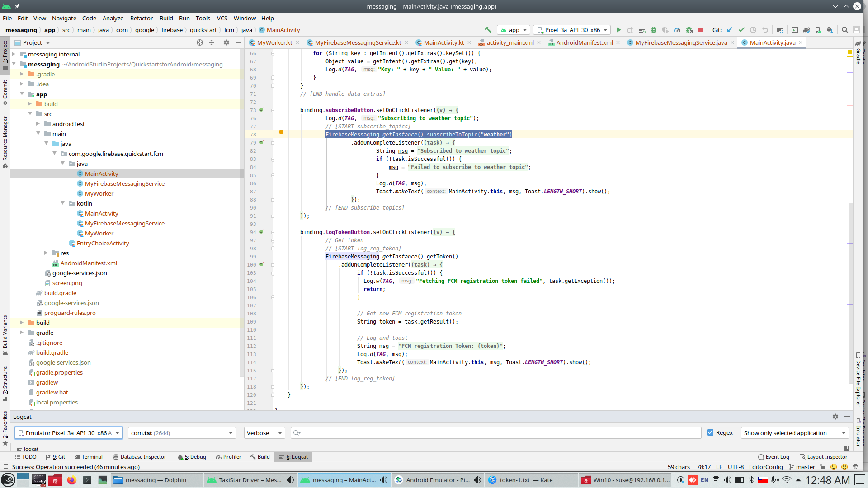Click the Debug app bug icon
Screen dimensions: 868x488
653,30
